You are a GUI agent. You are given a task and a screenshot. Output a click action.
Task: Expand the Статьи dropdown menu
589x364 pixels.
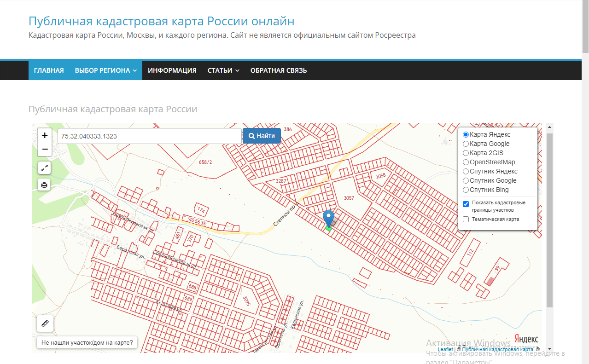point(223,70)
